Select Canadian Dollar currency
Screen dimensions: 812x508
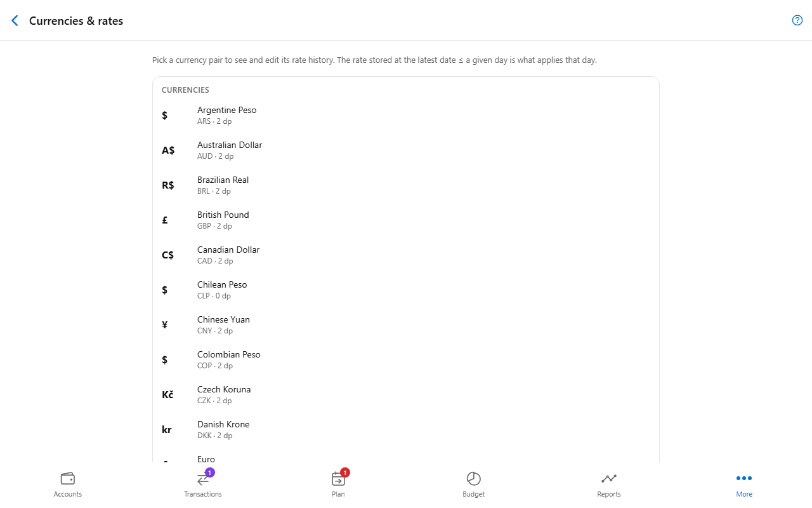coord(406,255)
